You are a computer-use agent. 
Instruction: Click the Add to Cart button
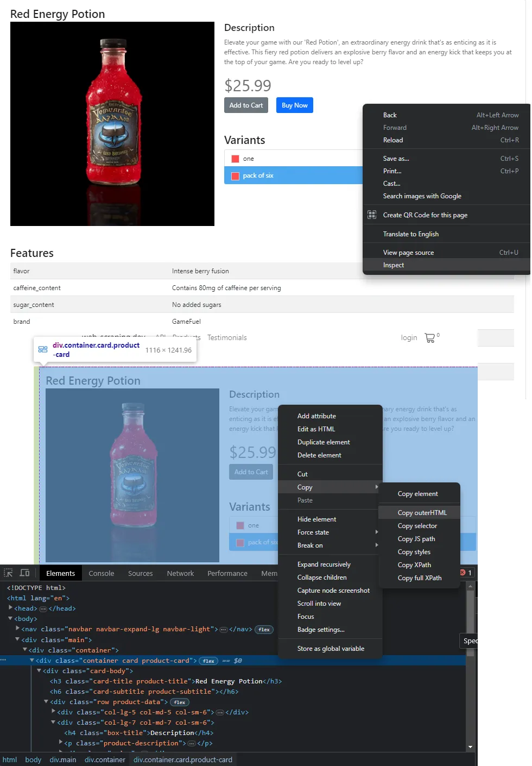[246, 105]
